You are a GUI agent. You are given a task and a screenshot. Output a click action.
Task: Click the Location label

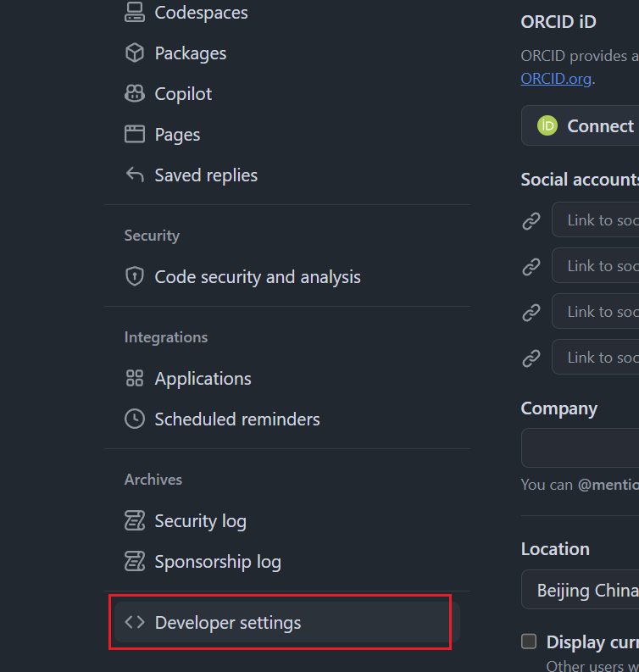coord(555,549)
